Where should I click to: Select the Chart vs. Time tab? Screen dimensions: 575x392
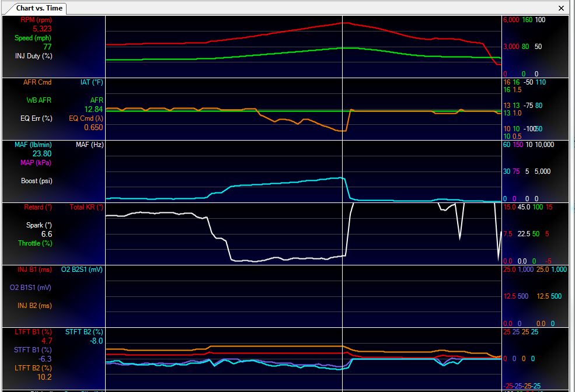[x=39, y=8]
